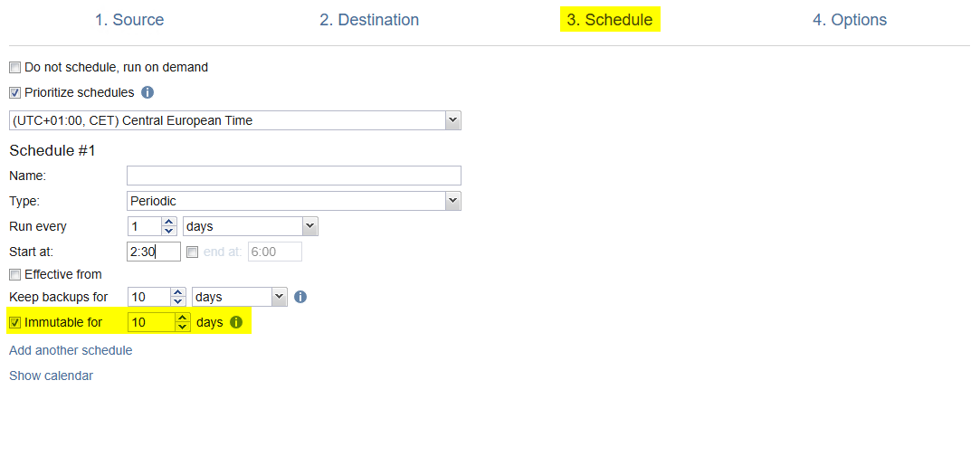
Task: Tick the Effective from checkbox
Action: click(14, 274)
